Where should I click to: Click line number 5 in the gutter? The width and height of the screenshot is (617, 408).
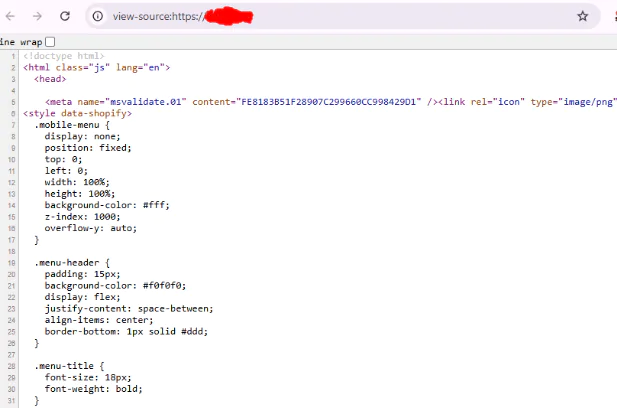(13, 102)
